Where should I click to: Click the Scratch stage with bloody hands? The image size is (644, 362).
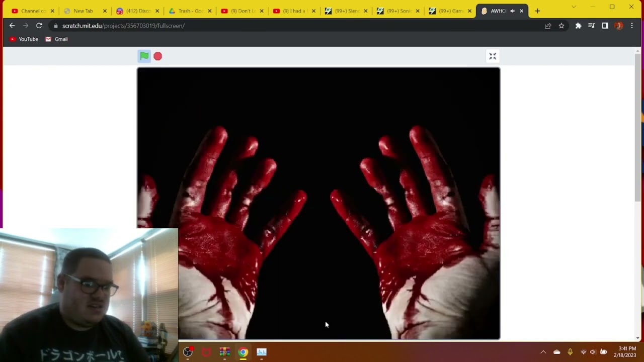coord(318,203)
